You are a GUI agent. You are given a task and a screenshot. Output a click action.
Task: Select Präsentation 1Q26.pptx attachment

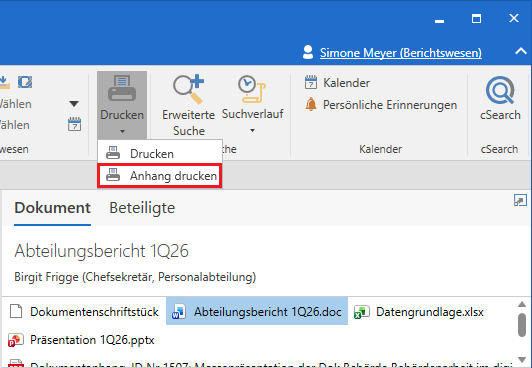[81, 340]
